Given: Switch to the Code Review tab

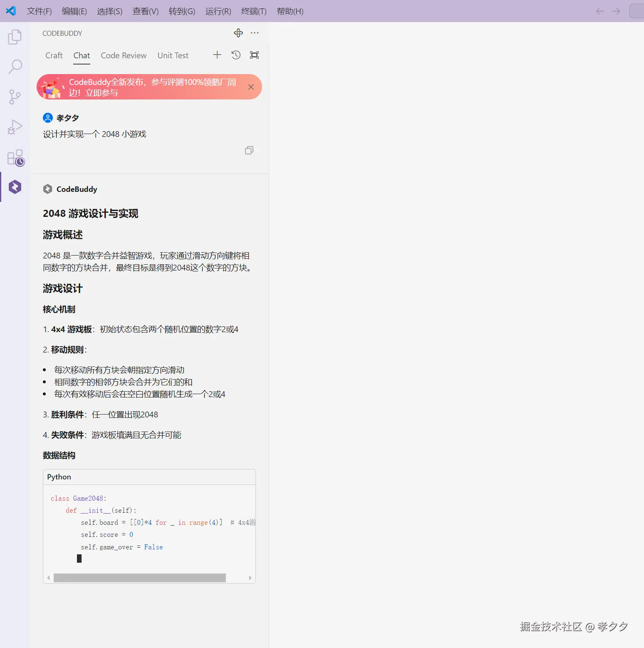Looking at the screenshot, I should 124,55.
